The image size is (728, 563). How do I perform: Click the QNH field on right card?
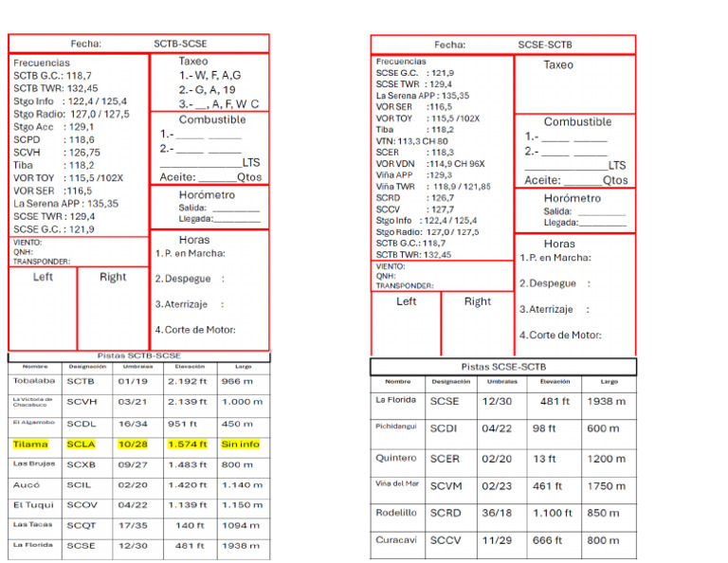click(386, 276)
